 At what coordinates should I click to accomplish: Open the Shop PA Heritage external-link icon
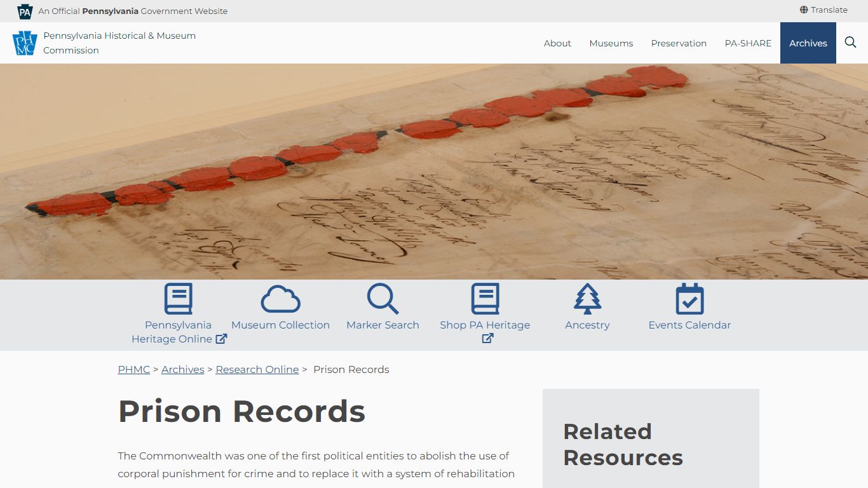pos(487,339)
